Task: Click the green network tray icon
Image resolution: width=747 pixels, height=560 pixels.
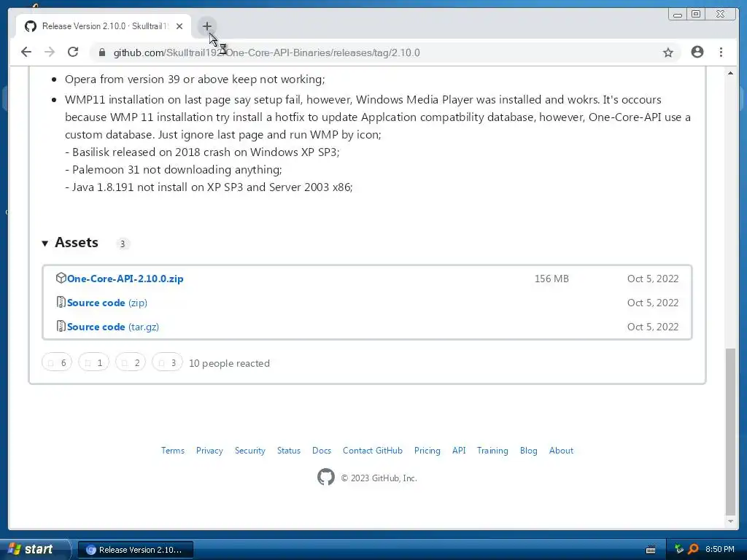Action: 679,549
